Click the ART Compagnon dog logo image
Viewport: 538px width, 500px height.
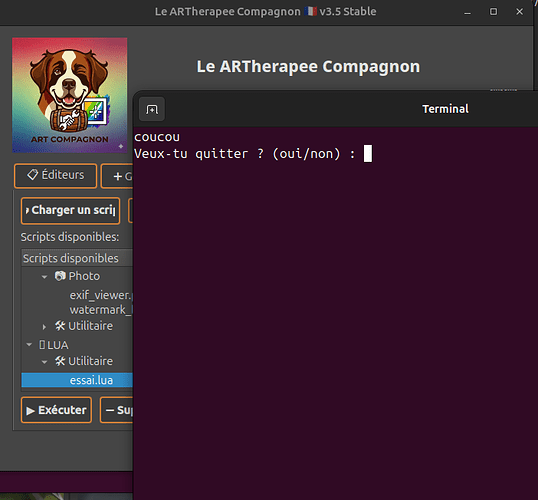click(70, 95)
